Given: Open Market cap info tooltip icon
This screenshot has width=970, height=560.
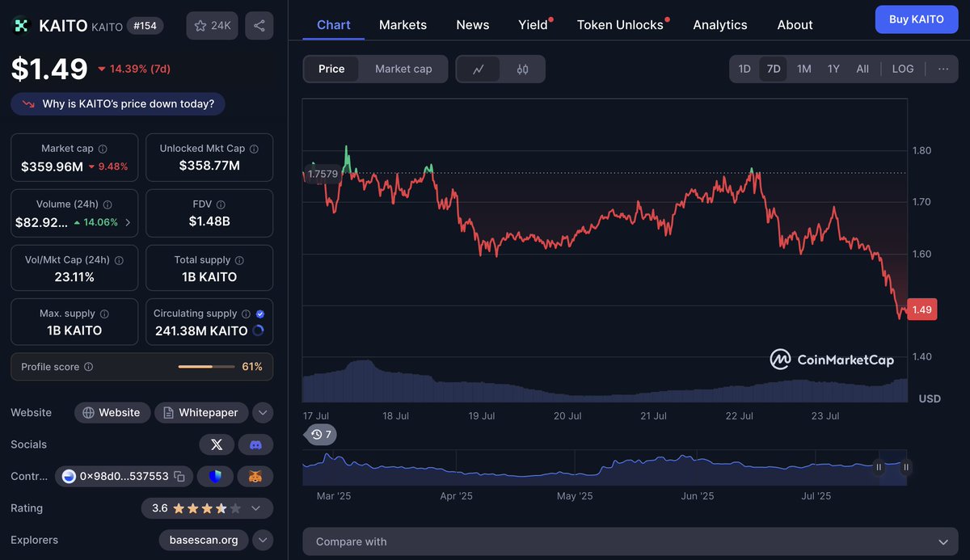Looking at the screenshot, I should (x=103, y=149).
